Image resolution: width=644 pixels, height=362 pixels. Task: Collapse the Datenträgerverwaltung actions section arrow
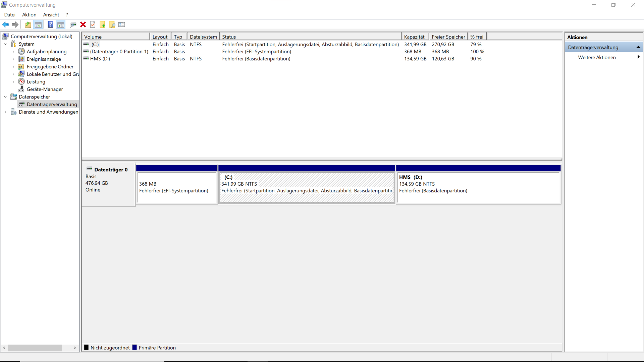[x=638, y=47]
